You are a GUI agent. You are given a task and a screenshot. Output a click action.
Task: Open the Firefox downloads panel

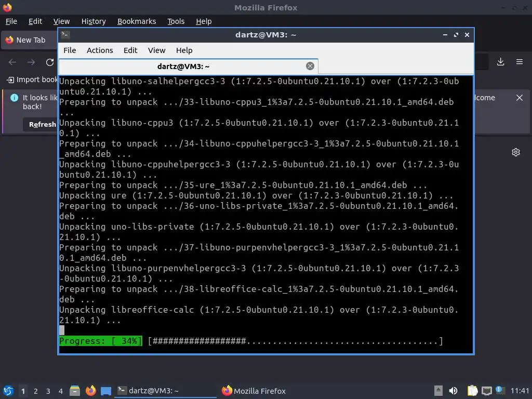pos(500,62)
